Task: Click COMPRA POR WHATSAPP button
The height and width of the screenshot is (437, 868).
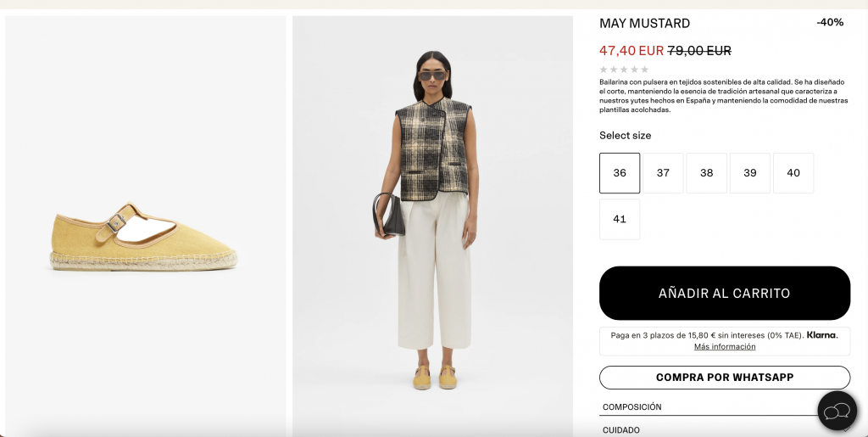Action: [725, 378]
